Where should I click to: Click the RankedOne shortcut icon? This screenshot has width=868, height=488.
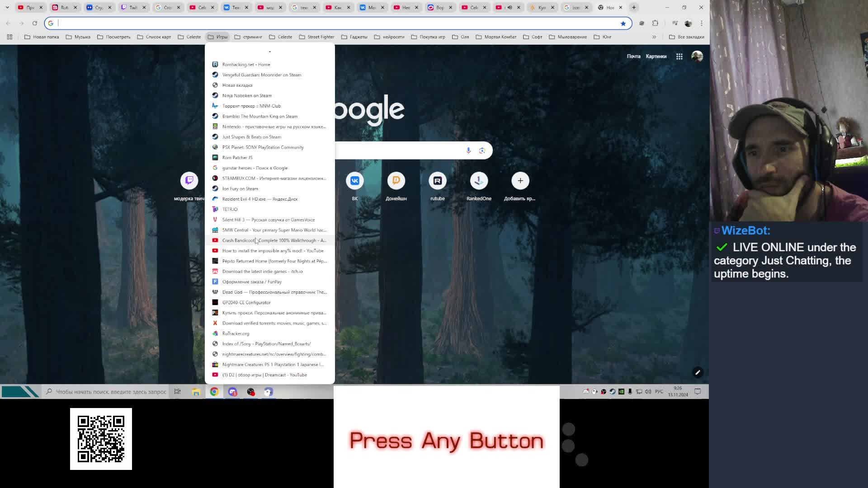tap(479, 181)
